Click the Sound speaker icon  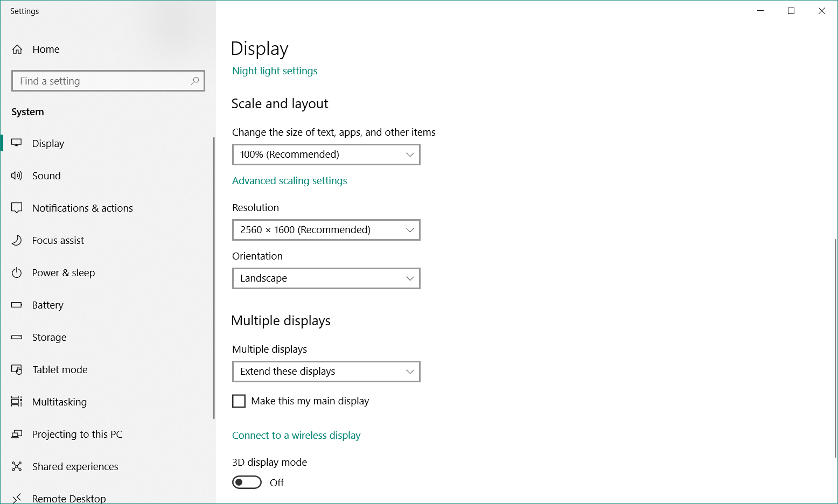(x=17, y=176)
